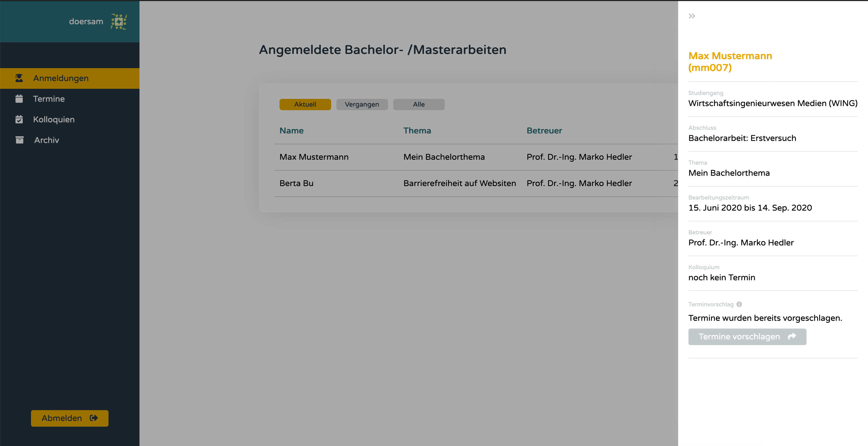Click the calendar-check icon beside Kolloquien
The height and width of the screenshot is (446, 868).
pos(19,120)
